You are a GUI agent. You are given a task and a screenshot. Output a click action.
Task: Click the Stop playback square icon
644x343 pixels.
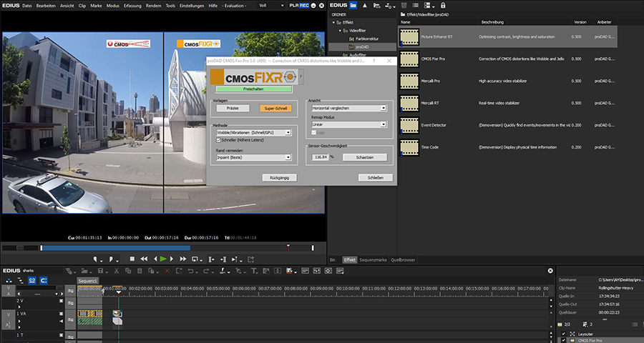[x=132, y=259]
